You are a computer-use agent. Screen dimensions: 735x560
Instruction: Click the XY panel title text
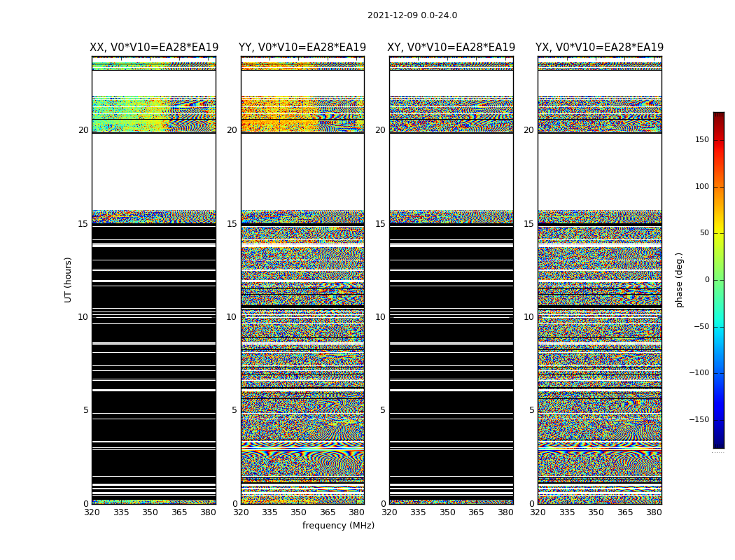[451, 48]
